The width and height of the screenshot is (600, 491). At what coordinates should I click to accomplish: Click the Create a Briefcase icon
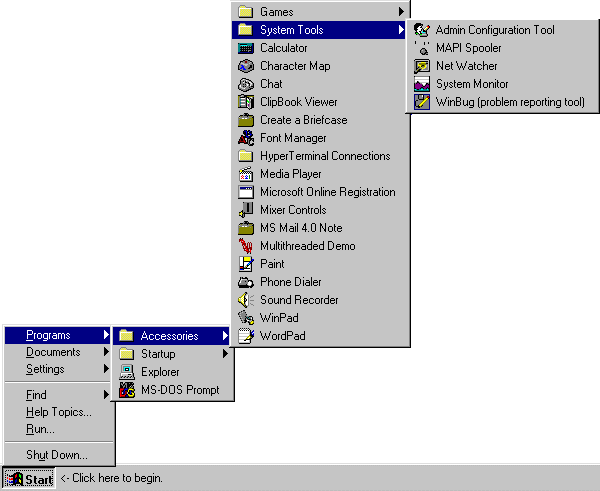(246, 120)
